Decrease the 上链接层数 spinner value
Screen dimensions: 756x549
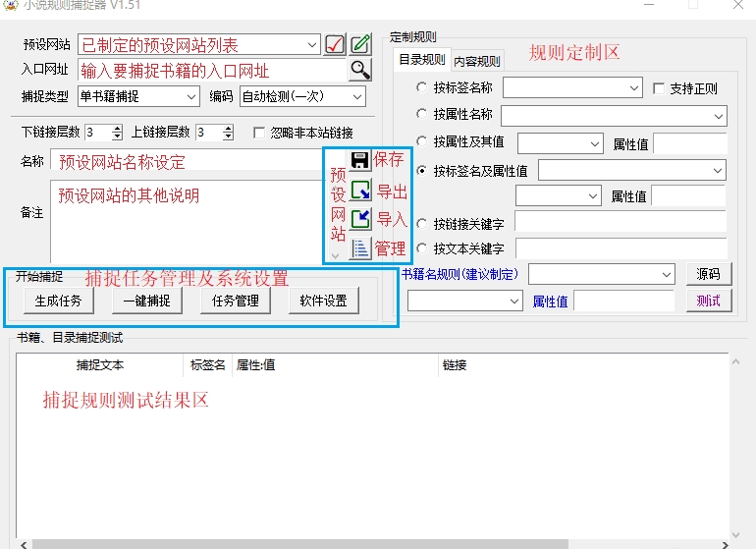[x=228, y=137]
